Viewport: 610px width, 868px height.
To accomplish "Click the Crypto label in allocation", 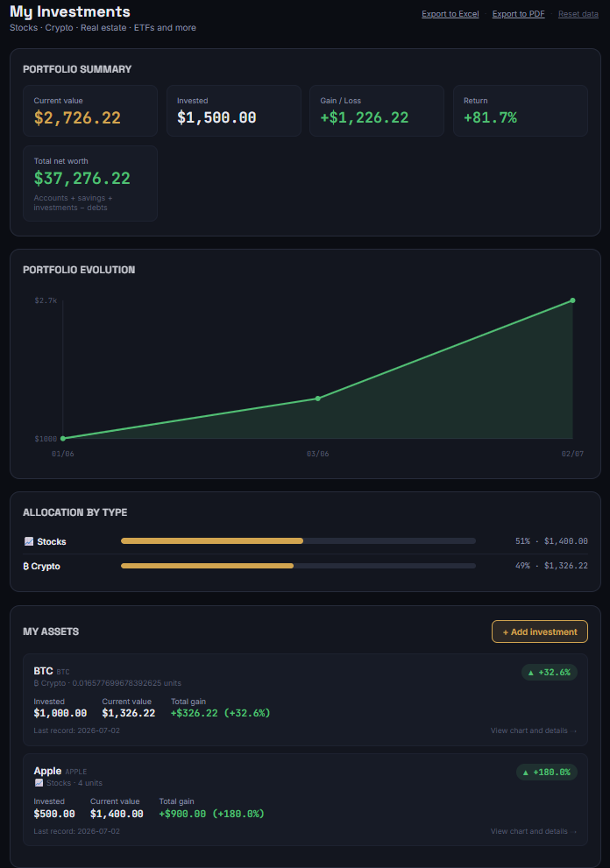I will pos(46,567).
